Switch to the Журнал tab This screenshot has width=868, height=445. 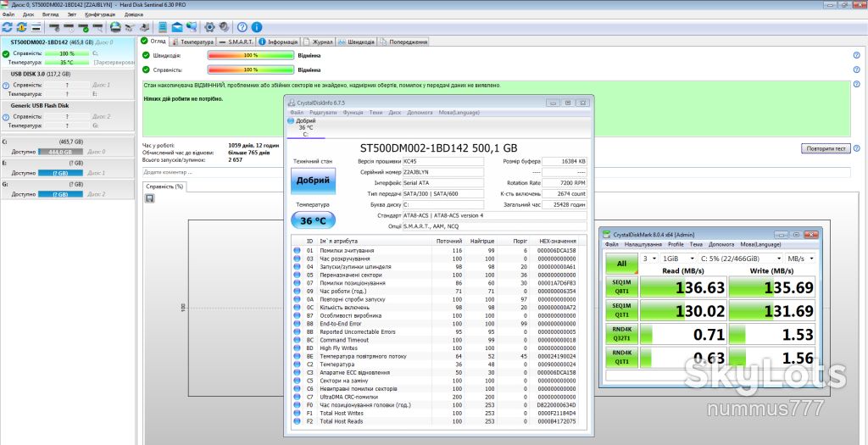tap(320, 42)
